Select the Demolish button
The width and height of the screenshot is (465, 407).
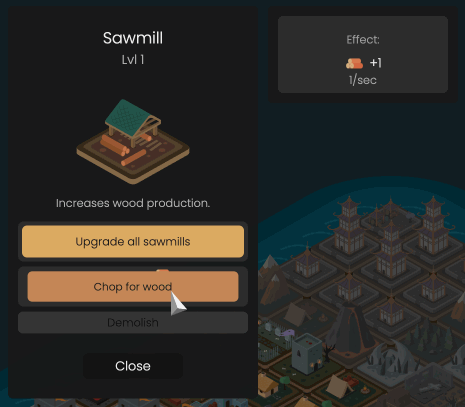point(133,323)
